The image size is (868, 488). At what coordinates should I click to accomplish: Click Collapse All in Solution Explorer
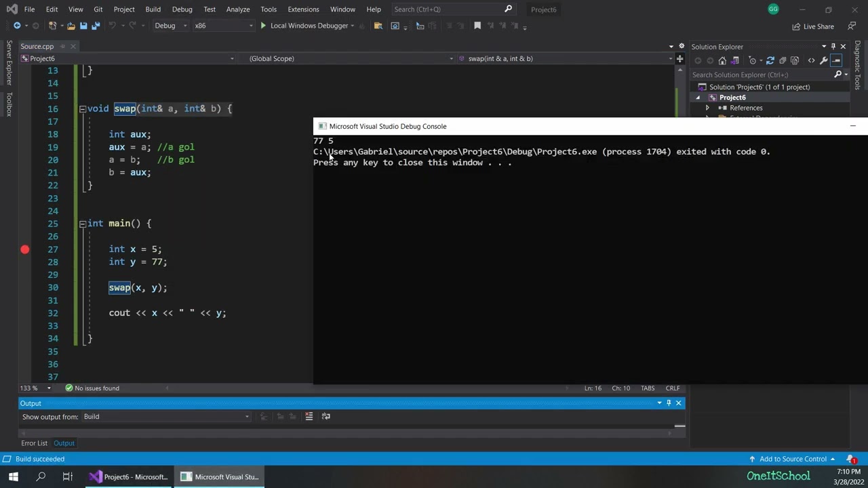coord(783,60)
